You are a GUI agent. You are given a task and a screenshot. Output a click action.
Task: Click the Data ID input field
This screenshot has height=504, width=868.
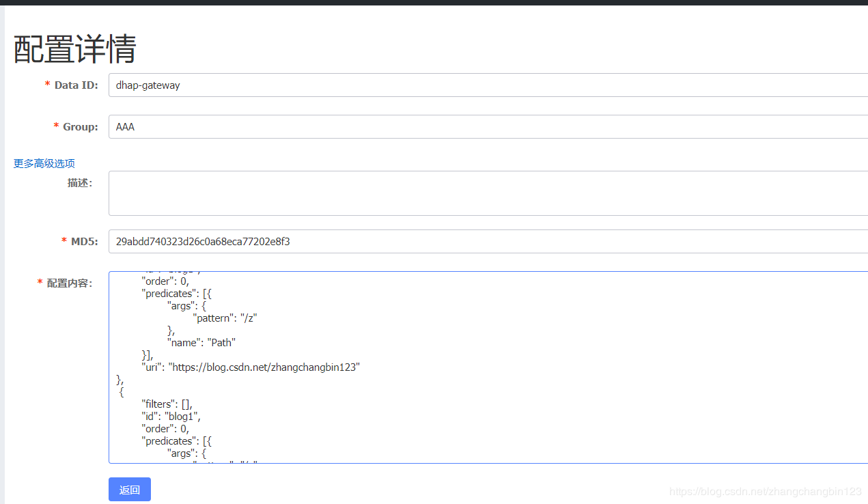pyautogui.click(x=488, y=85)
